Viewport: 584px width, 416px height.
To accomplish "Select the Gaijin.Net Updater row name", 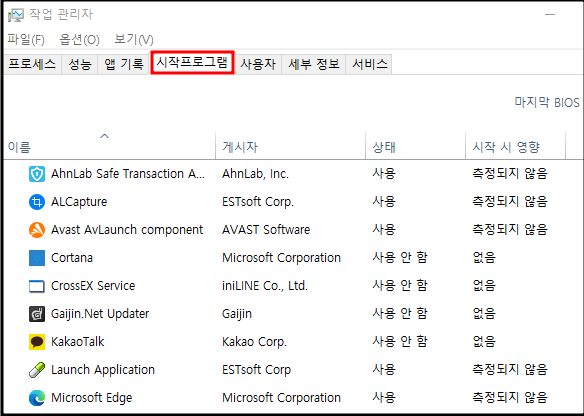I will 100,314.
